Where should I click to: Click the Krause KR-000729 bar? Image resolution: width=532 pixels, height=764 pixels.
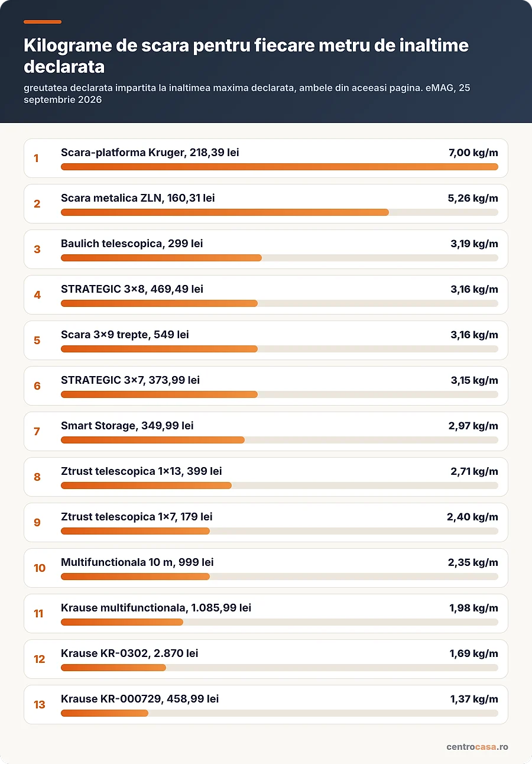click(280, 713)
